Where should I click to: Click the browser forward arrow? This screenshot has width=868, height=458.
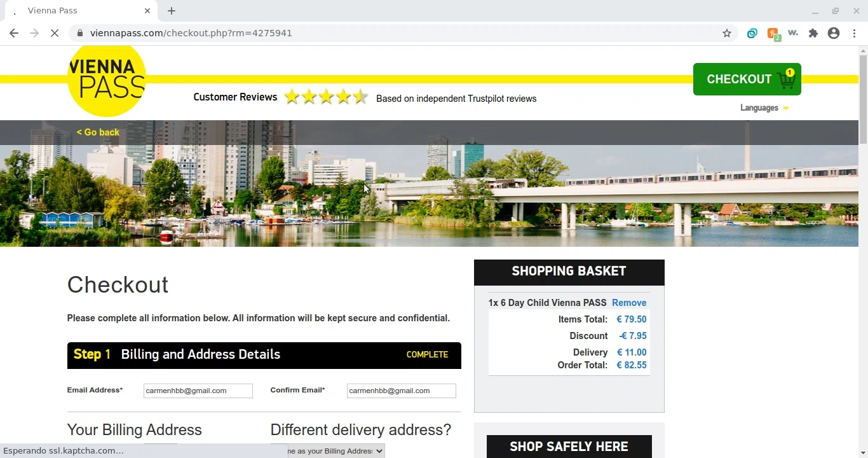[34, 33]
